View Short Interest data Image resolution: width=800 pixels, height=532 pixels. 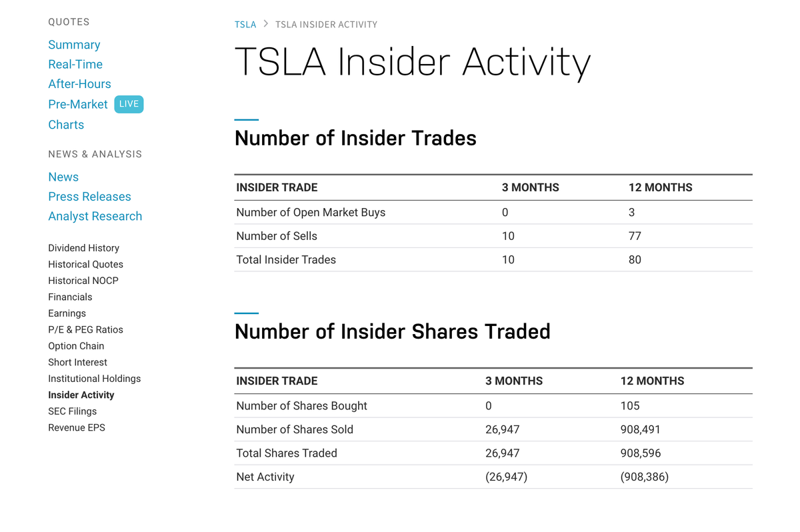click(77, 363)
